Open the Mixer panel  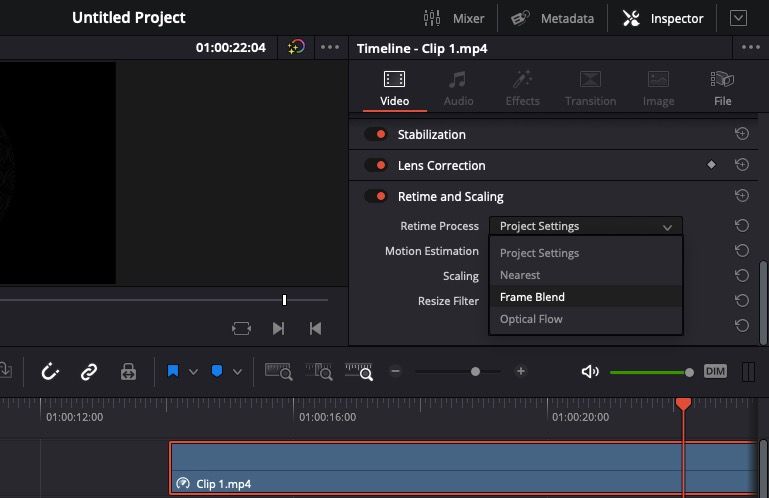454,18
